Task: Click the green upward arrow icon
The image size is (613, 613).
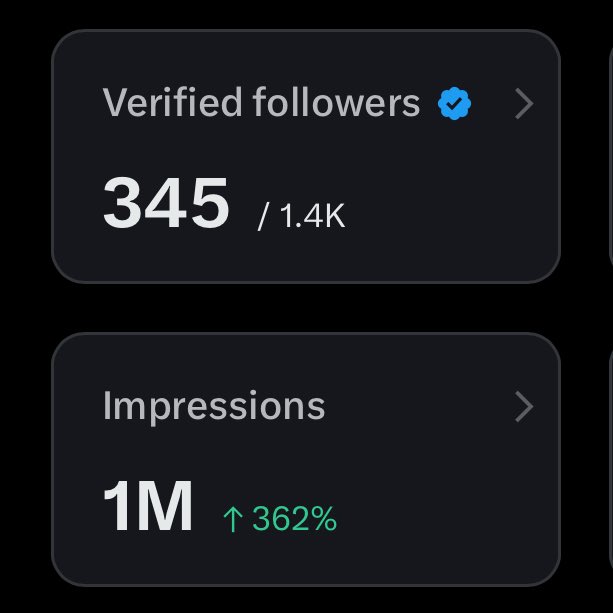Action: (233, 519)
